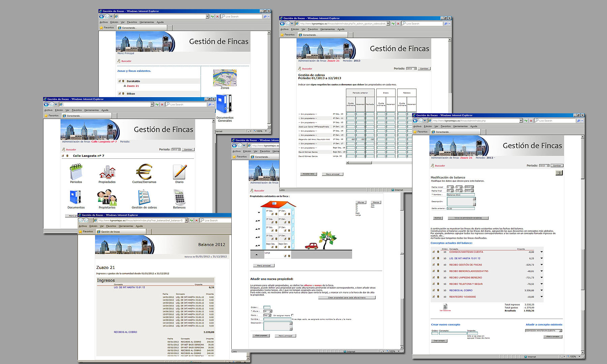Edit the Calle Langosta nº 7 finca

(63, 156)
